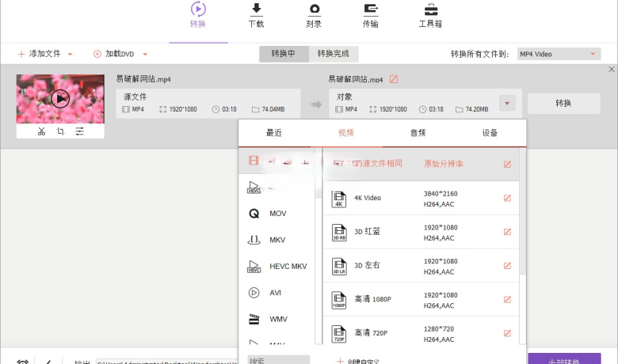Viewport: 618px width, 364px height.
Task: Select the 4K Video preset
Action: coord(421,199)
